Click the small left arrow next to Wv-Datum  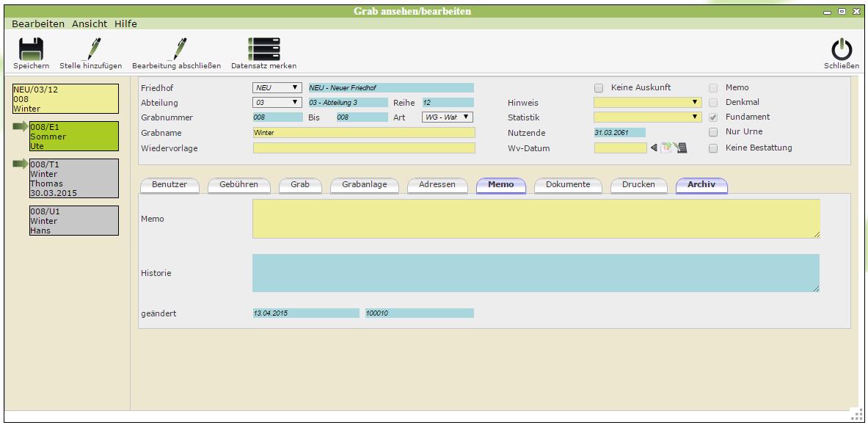(x=654, y=148)
